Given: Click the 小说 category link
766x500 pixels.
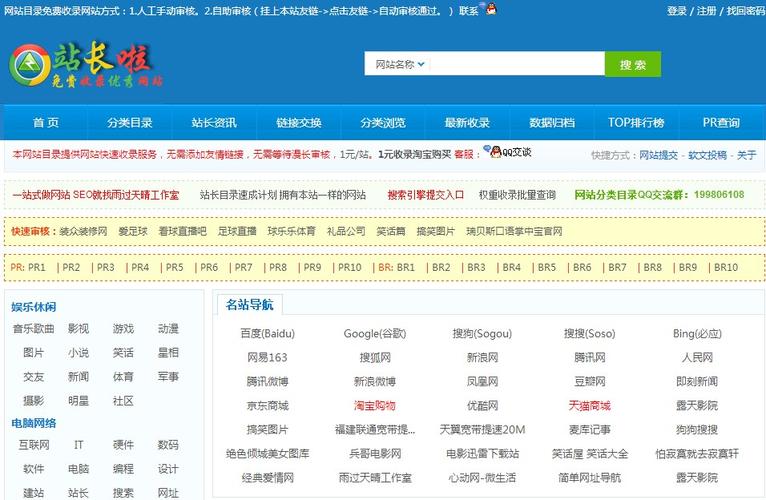Looking at the screenshot, I should point(78,353).
